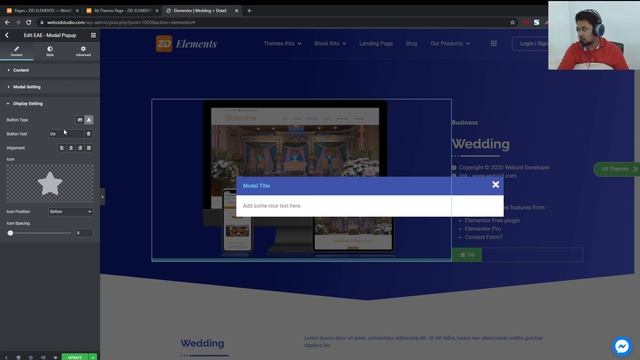
Task: Open Navigator layers icon in footer
Action: pos(18,357)
